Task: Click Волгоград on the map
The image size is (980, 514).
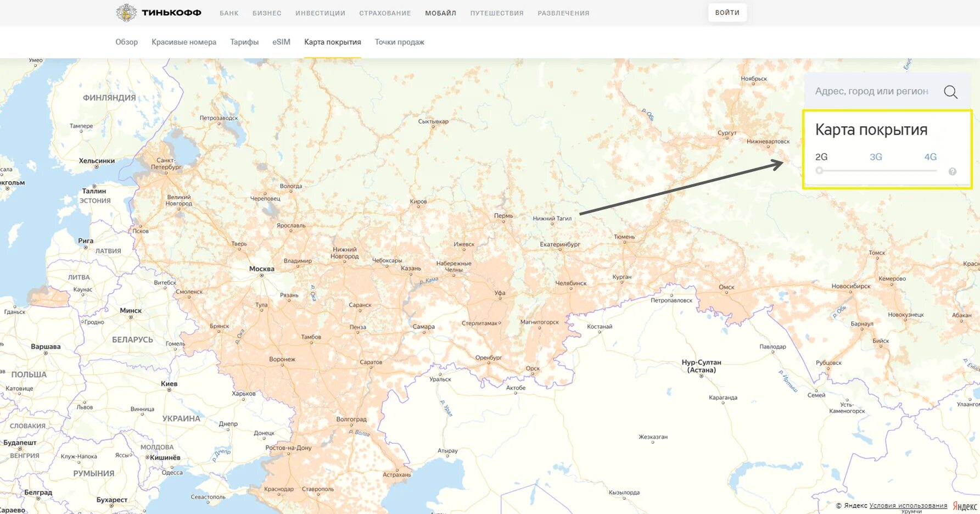Action: pyautogui.click(x=351, y=420)
